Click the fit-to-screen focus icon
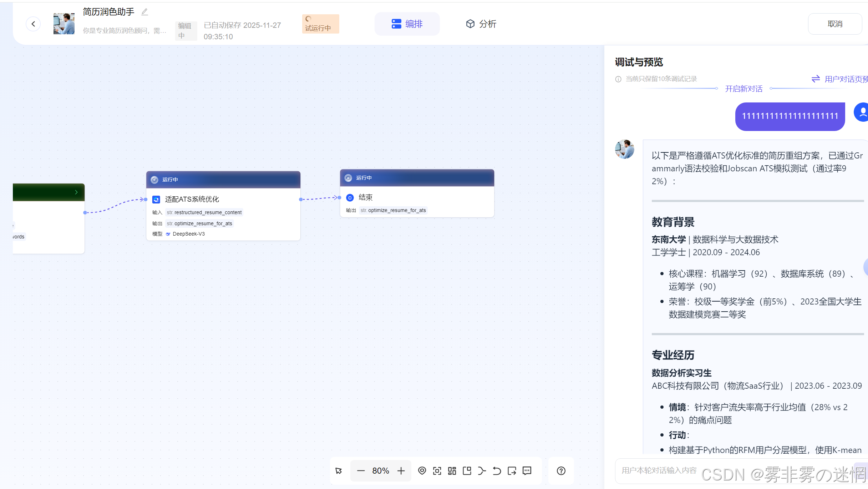Image resolution: width=868 pixels, height=489 pixels. (x=437, y=471)
